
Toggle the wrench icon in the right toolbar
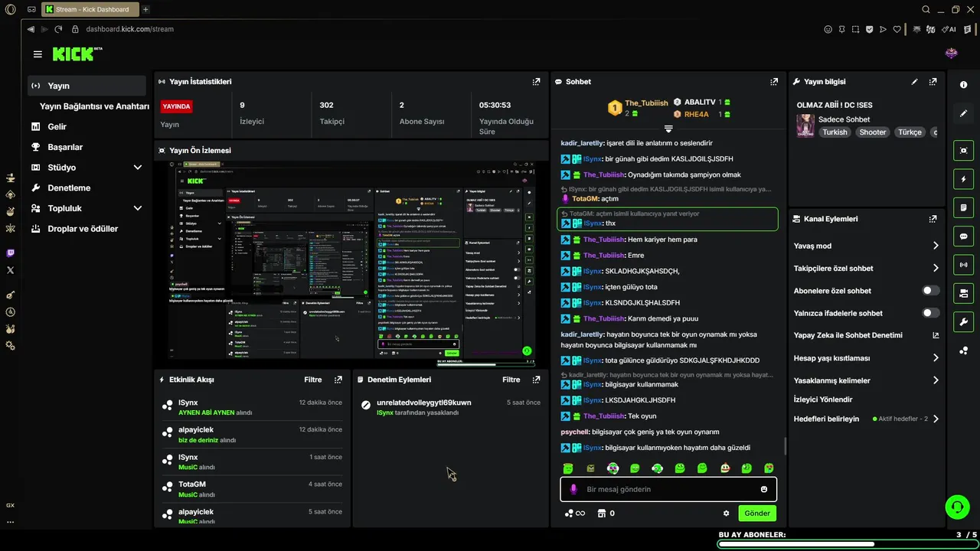coord(963,321)
